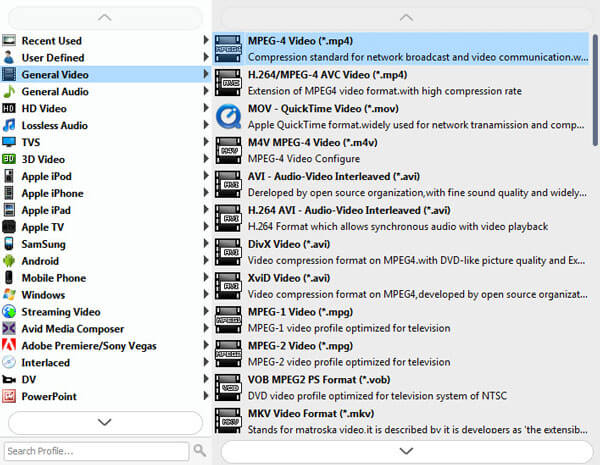This screenshot has width=600, height=465.
Task: Click the Windows logo category icon
Action: (9, 295)
